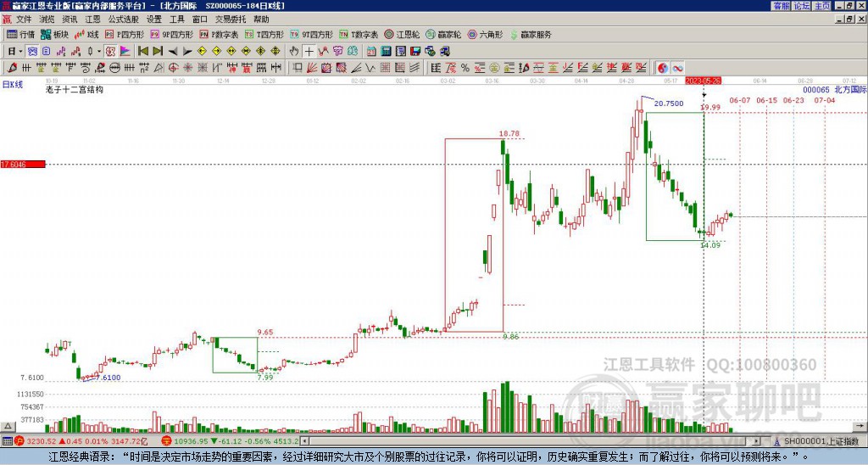Click the 14.09 low price label
The image size is (868, 465).
pos(710,245)
